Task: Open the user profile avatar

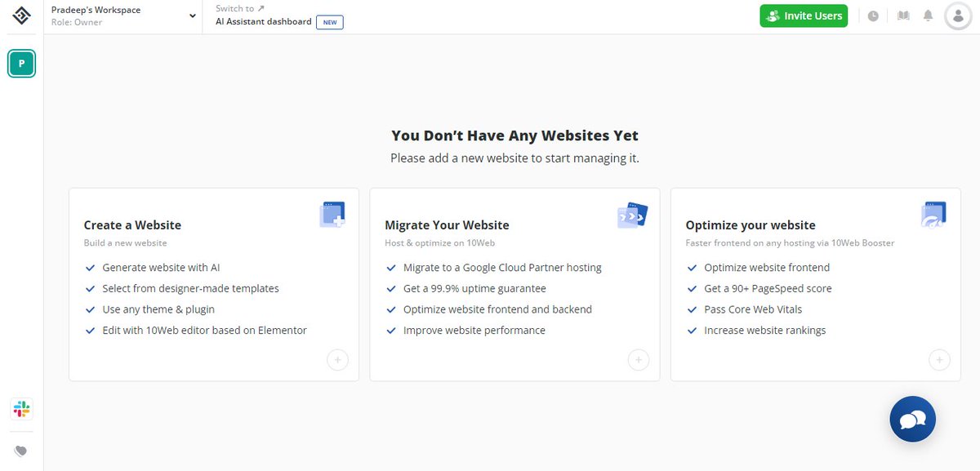Action: (x=957, y=16)
